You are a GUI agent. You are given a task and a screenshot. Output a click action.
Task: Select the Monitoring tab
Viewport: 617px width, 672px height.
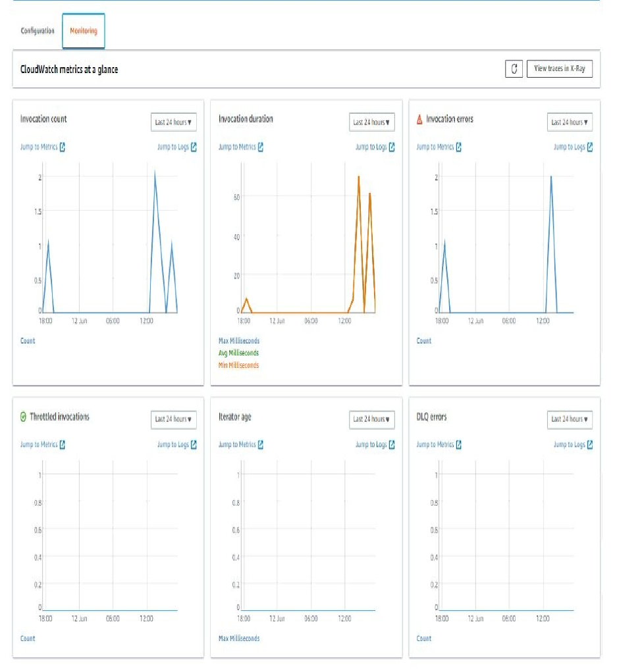(x=84, y=31)
